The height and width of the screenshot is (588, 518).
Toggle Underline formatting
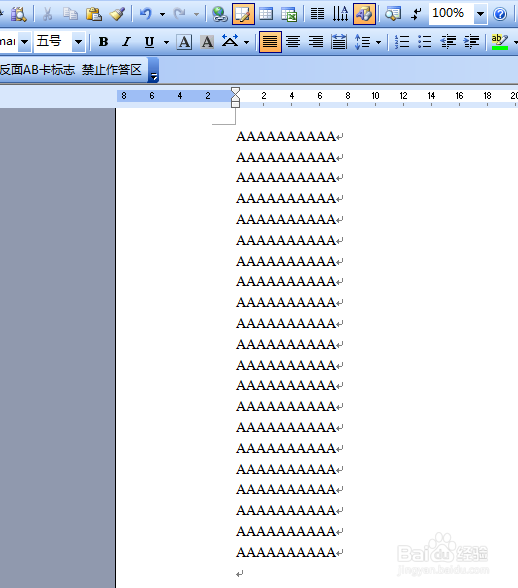(x=149, y=42)
